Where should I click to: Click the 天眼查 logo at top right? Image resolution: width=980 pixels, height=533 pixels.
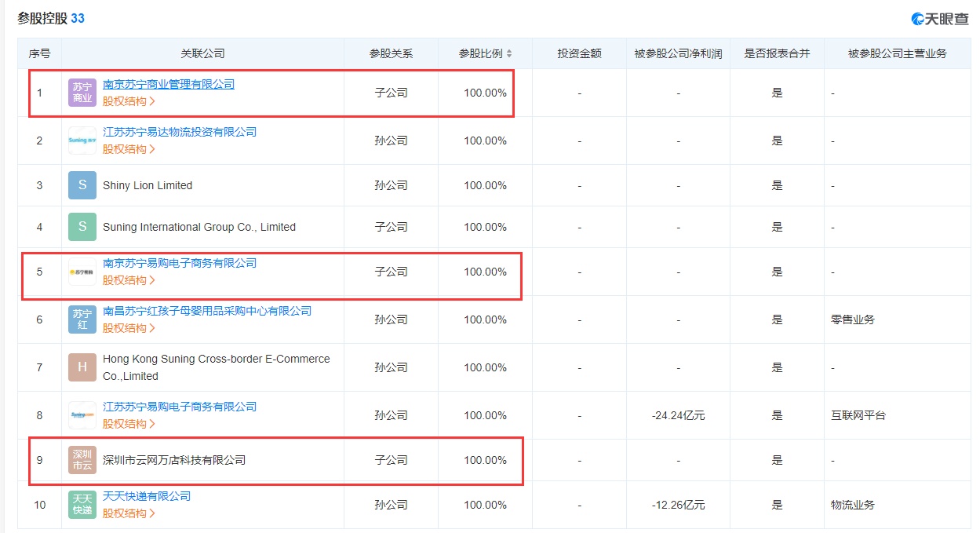coord(939,19)
